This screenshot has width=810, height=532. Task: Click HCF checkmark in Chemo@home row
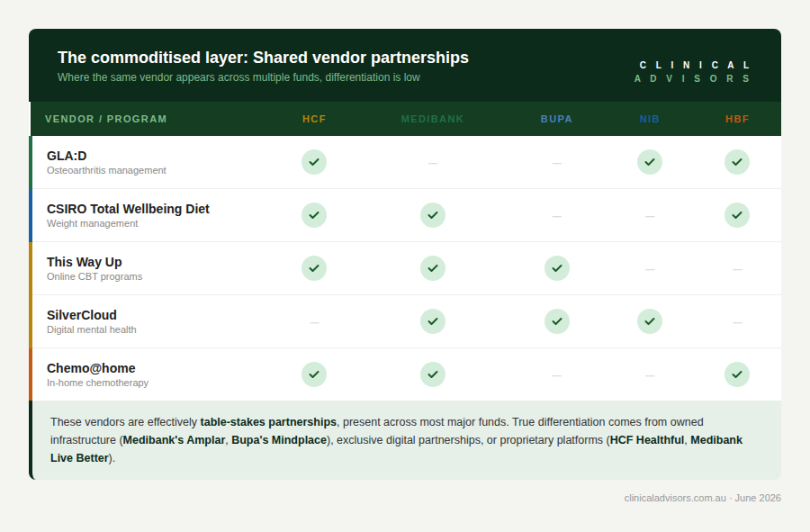click(314, 374)
